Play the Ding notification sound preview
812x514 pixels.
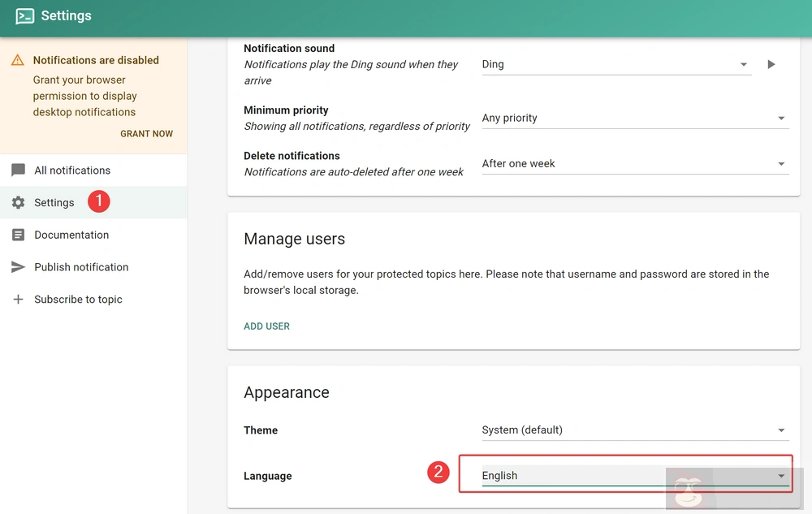(x=771, y=64)
